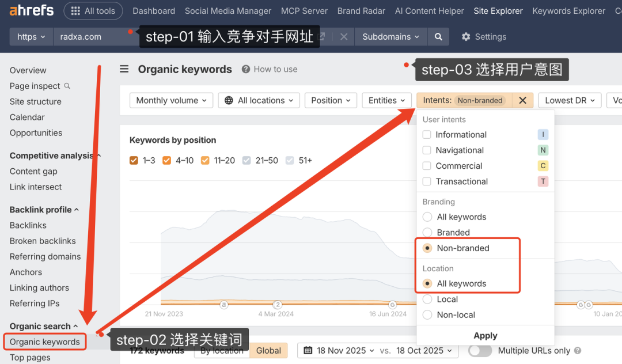This screenshot has width=622, height=364.
Task: Click the Apply button
Action: pos(485,336)
